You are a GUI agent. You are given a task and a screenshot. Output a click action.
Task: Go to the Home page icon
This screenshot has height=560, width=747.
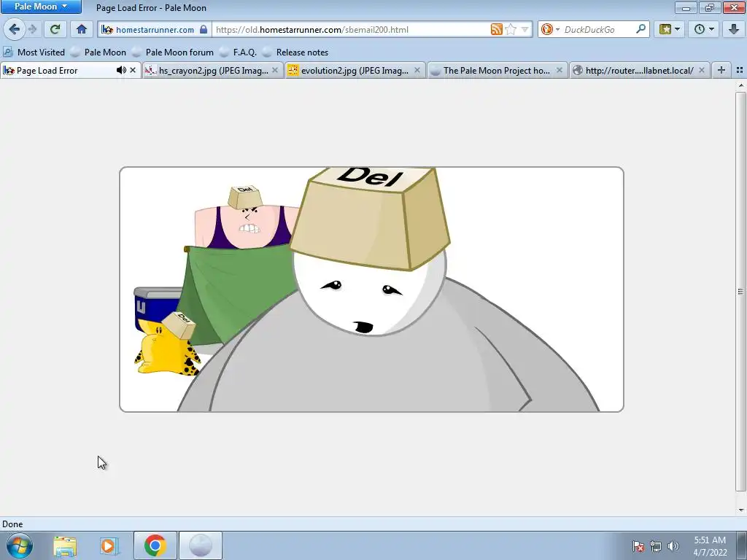[82, 29]
